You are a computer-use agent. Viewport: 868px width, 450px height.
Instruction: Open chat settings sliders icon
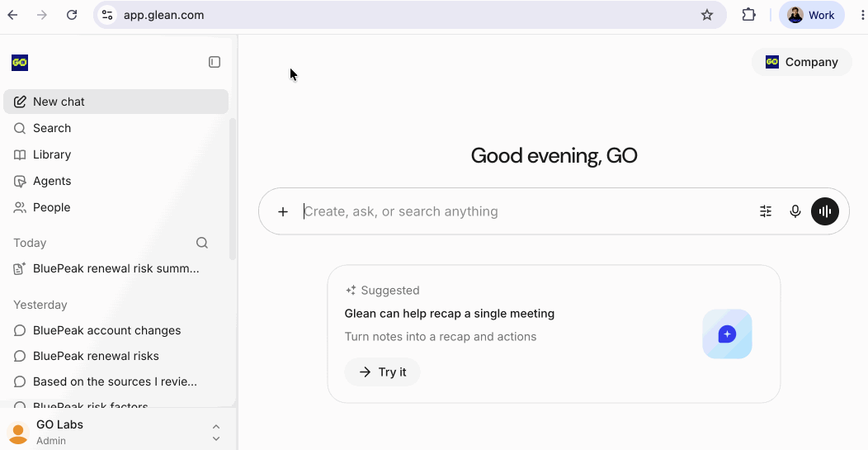pyautogui.click(x=766, y=211)
